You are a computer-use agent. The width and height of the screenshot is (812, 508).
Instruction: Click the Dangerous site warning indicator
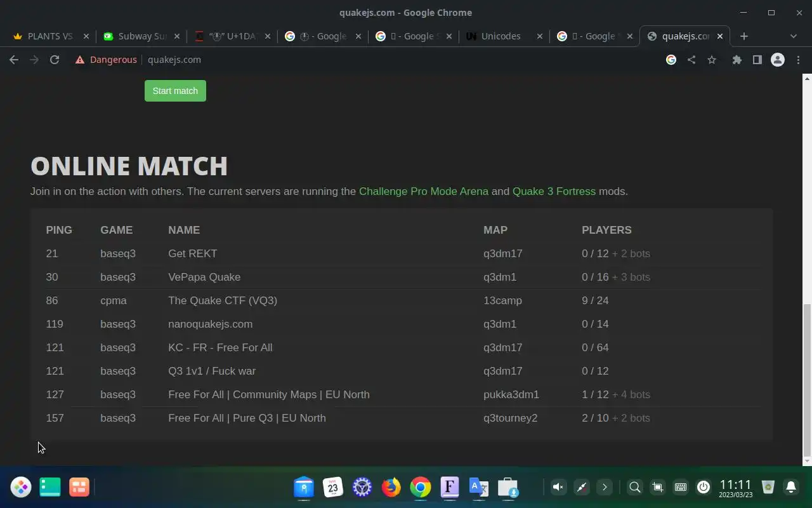tap(106, 60)
